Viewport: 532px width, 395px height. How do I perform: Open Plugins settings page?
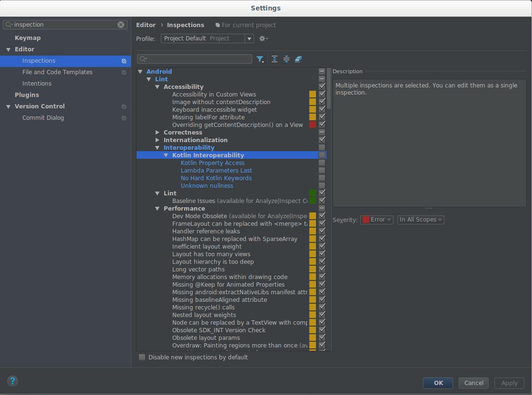(x=27, y=95)
